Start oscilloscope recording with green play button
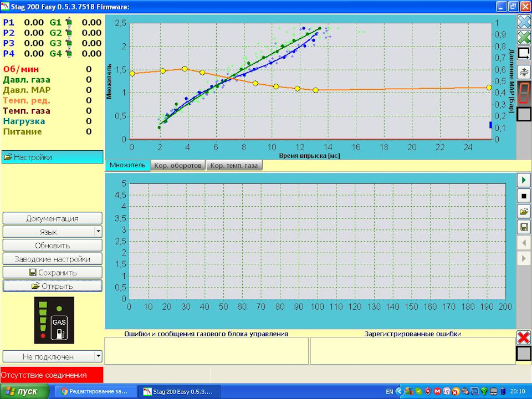This screenshot has width=532, height=399. pos(524,180)
